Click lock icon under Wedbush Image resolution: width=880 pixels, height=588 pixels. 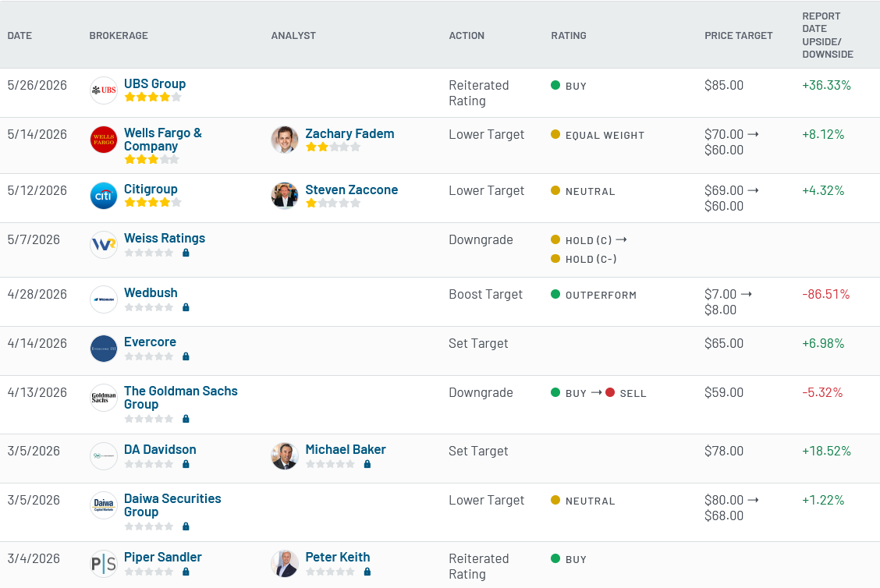click(186, 307)
